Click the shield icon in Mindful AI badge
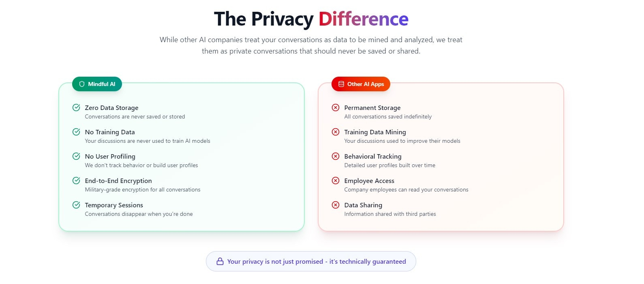This screenshot has width=644, height=284. (82, 84)
